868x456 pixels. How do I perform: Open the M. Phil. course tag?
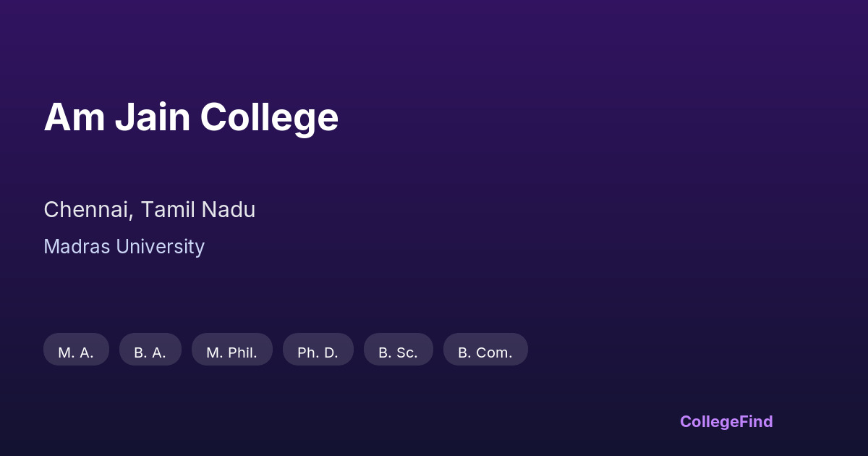pyautogui.click(x=231, y=350)
